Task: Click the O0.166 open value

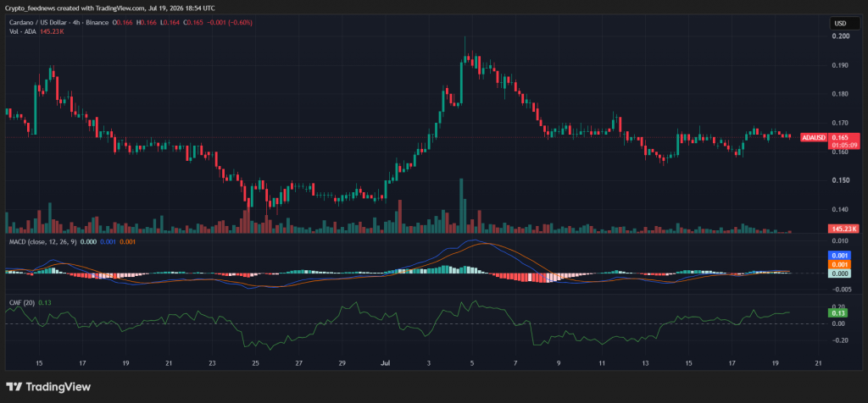Action: coord(123,23)
